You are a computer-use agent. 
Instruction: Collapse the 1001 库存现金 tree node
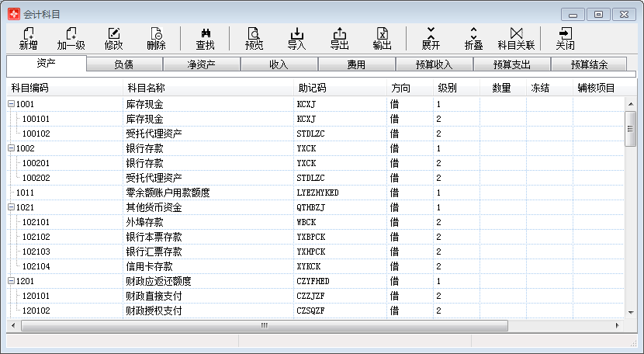click(x=11, y=104)
